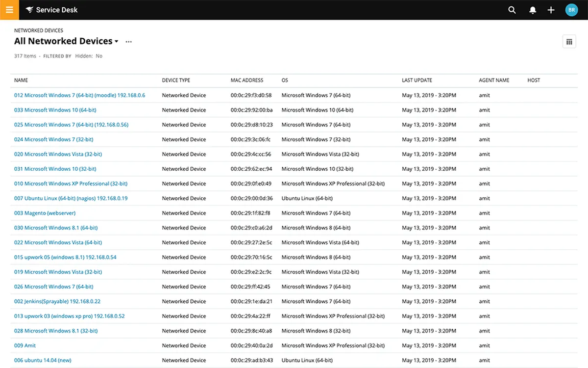Click the Service Desk logo
The image size is (588, 368).
click(x=51, y=10)
